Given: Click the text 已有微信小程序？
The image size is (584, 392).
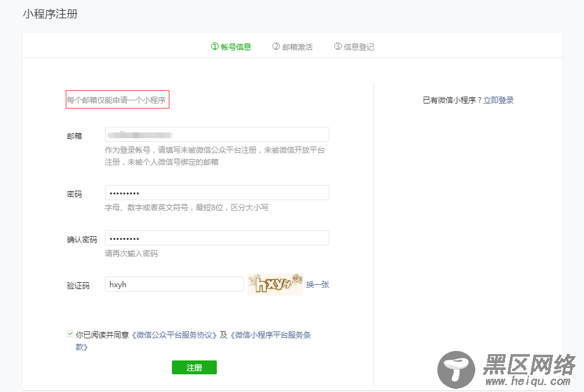Looking at the screenshot, I should pos(453,100).
